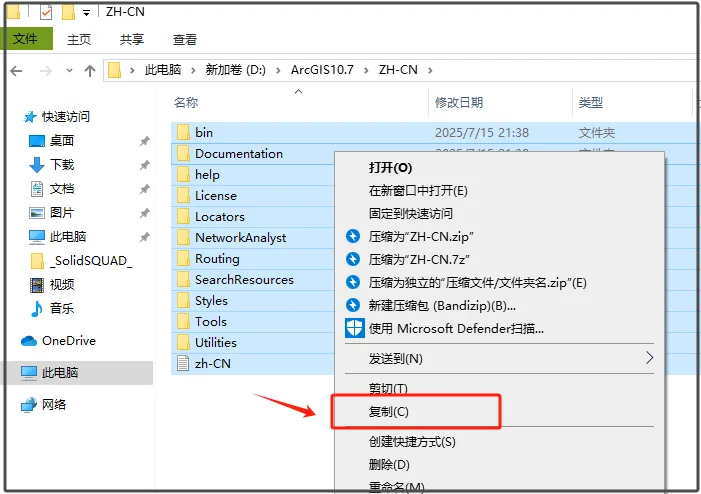Sort by 修改日期 column header

pos(459,102)
